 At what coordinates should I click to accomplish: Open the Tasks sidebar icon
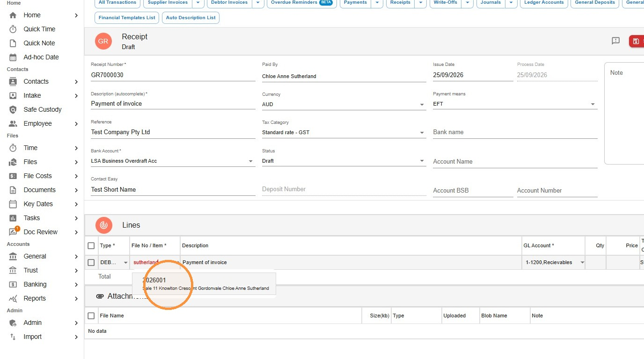click(13, 218)
